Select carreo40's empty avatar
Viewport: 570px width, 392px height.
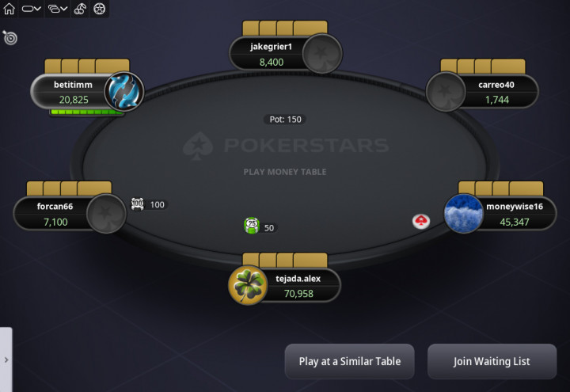(446, 92)
